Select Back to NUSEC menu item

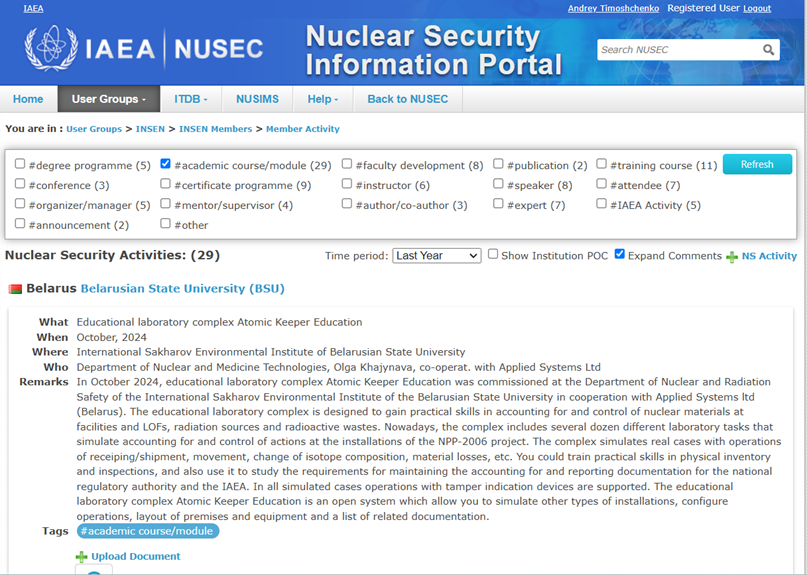point(408,99)
